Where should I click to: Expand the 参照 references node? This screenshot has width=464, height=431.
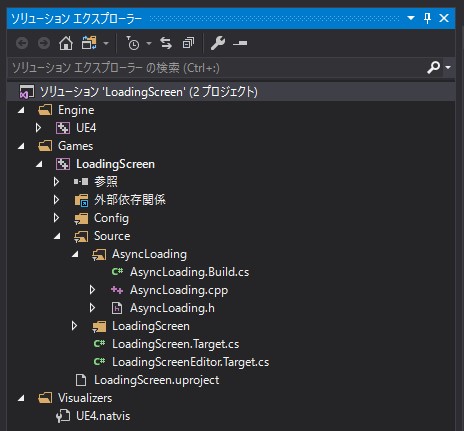56,182
